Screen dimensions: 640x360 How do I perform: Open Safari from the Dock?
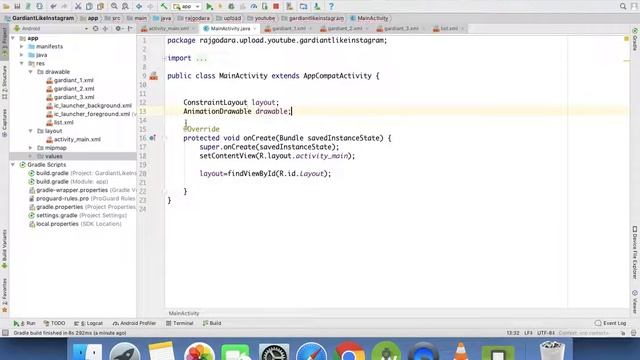pos(311,351)
